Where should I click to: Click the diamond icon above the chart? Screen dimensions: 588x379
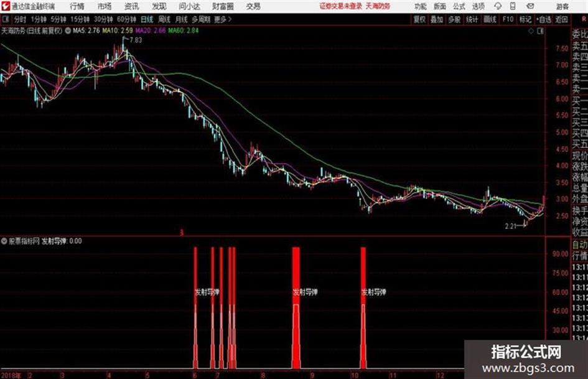click(x=531, y=31)
